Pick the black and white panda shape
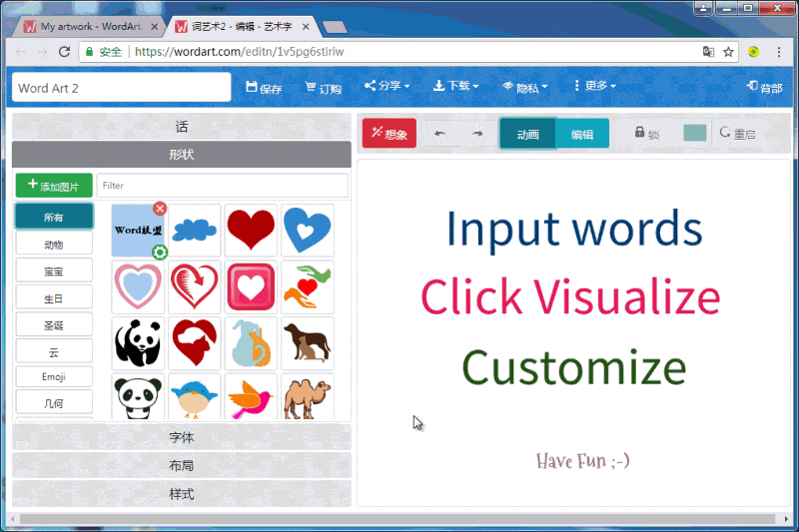This screenshot has width=799, height=532. tap(138, 343)
